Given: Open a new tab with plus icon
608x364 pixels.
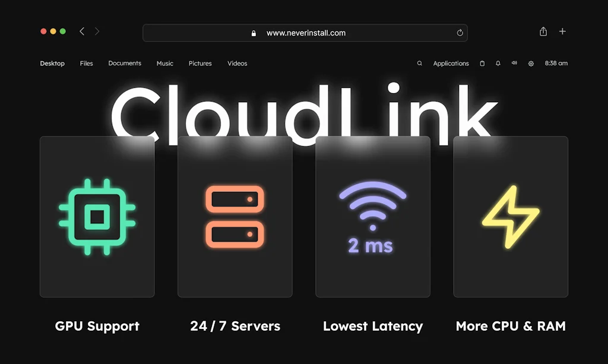Looking at the screenshot, I should (562, 31).
